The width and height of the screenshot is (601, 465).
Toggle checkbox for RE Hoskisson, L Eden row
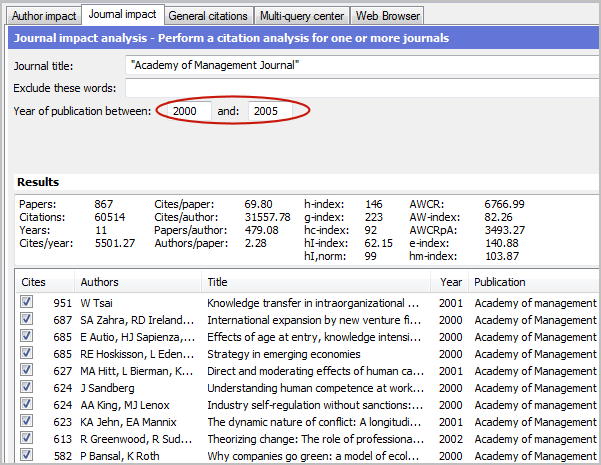click(26, 353)
